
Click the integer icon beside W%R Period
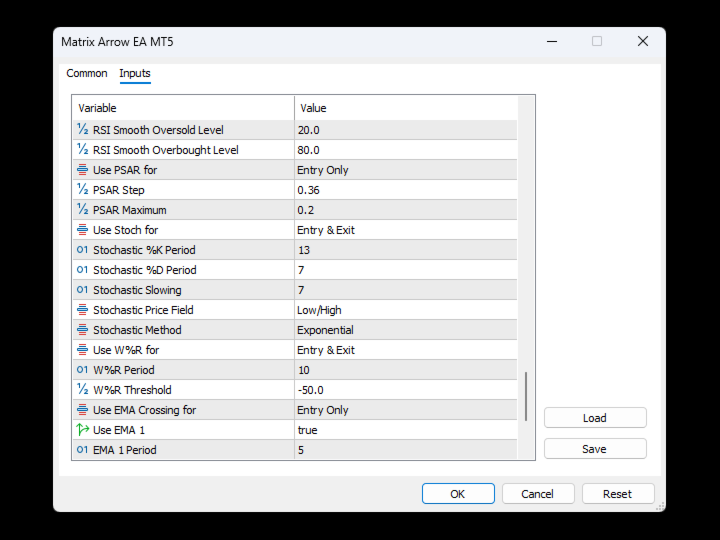[x=82, y=370]
